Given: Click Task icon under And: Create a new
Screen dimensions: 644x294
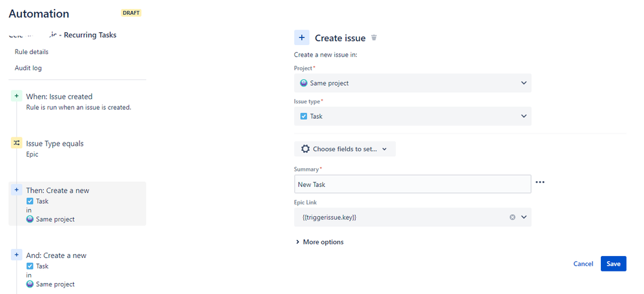Looking at the screenshot, I should [30, 266].
